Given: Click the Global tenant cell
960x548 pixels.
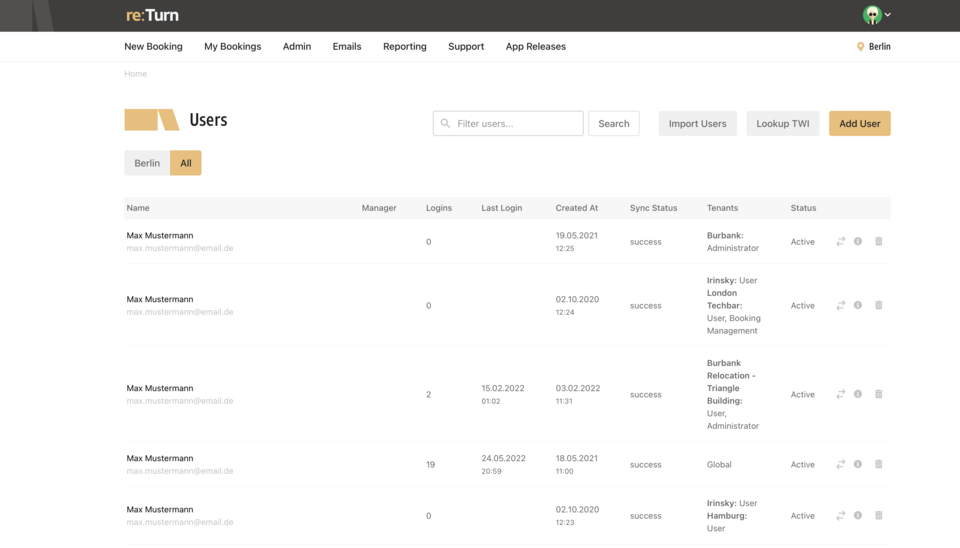Looking at the screenshot, I should click(719, 465).
